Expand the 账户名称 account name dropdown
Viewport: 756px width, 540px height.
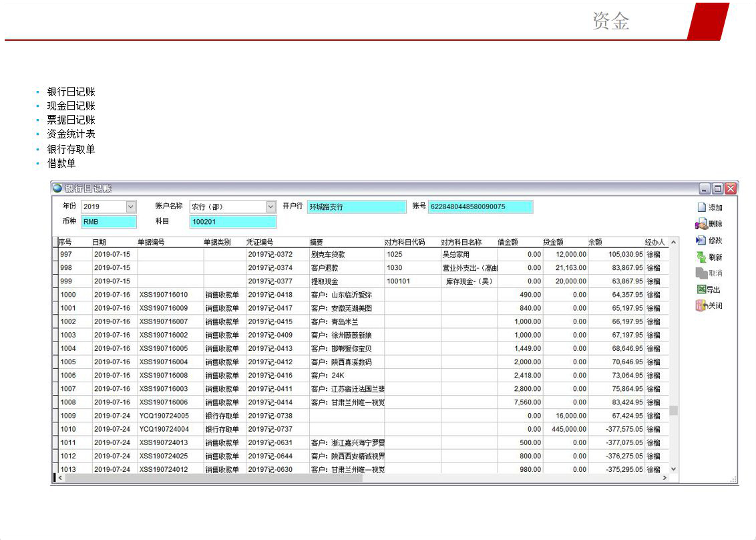270,207
